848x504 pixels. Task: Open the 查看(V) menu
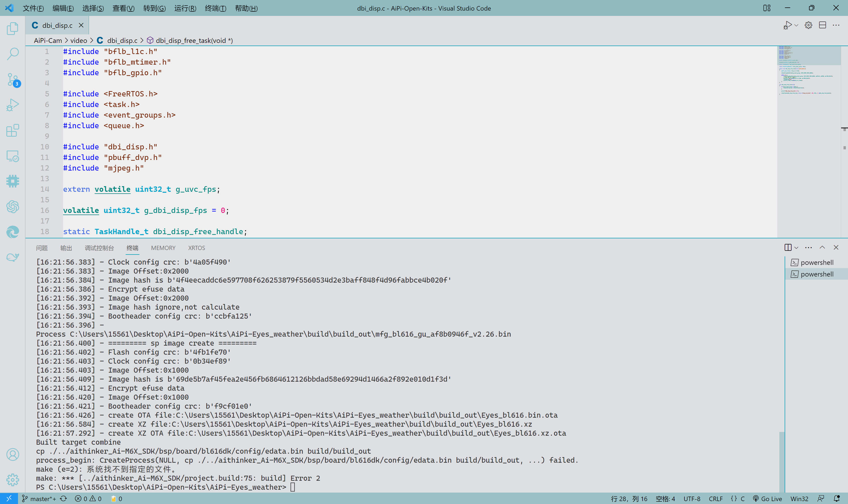click(x=123, y=8)
